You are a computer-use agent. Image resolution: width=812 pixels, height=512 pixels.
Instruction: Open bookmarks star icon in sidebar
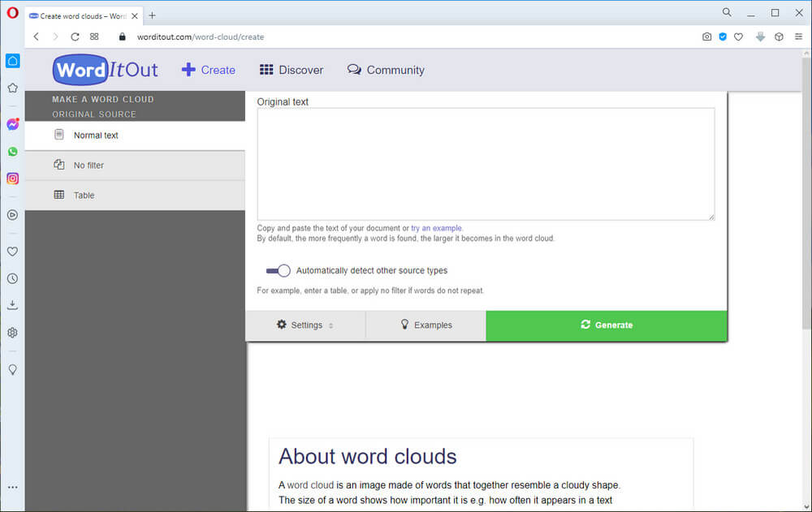pyautogui.click(x=12, y=88)
